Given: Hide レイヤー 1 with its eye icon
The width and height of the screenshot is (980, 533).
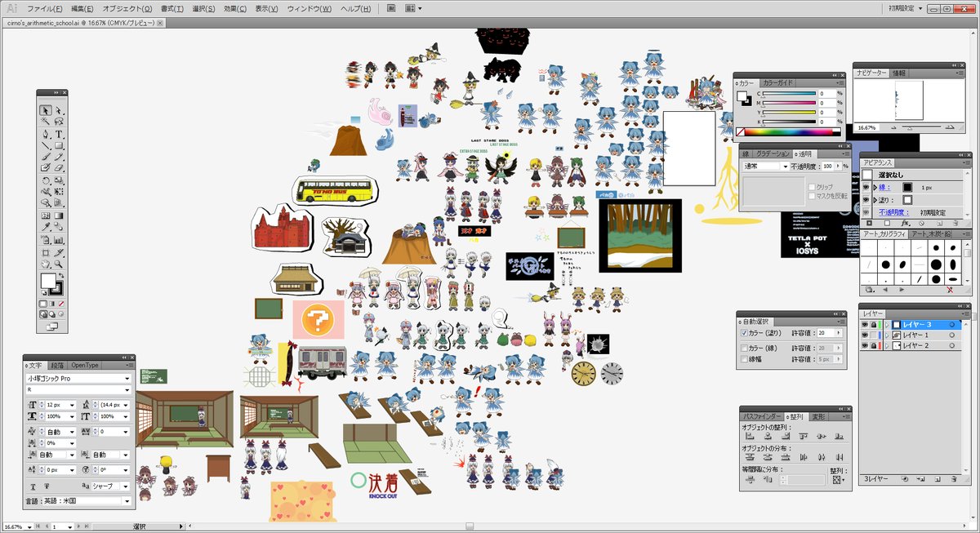Looking at the screenshot, I should pyautogui.click(x=866, y=335).
